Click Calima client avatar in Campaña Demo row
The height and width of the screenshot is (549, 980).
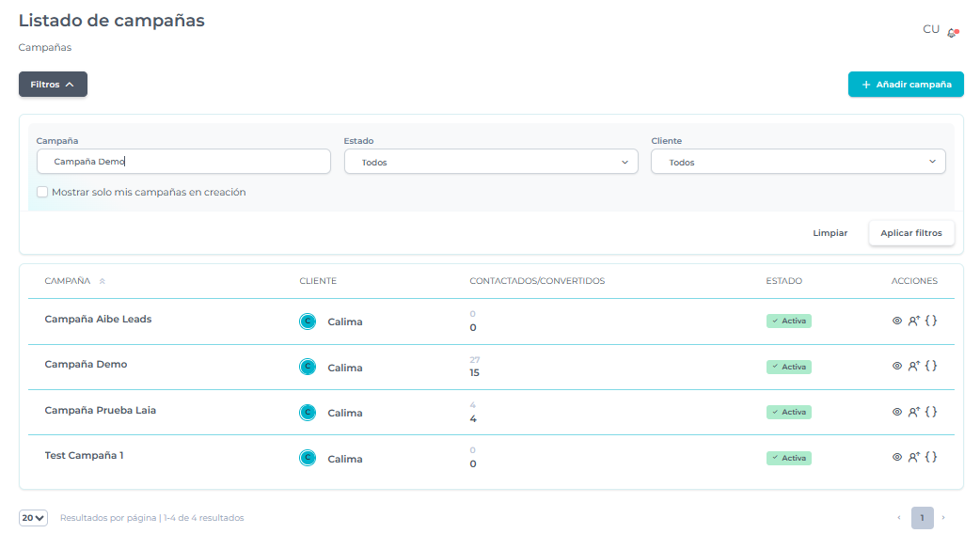[x=307, y=368]
